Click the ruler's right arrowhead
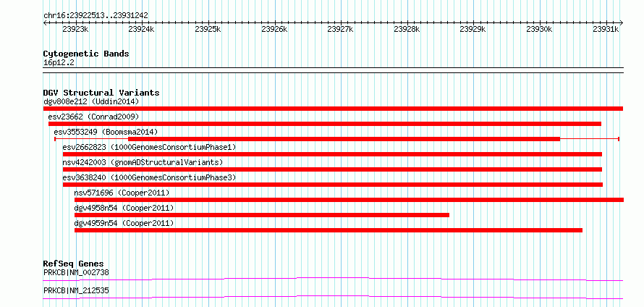 click(621, 22)
